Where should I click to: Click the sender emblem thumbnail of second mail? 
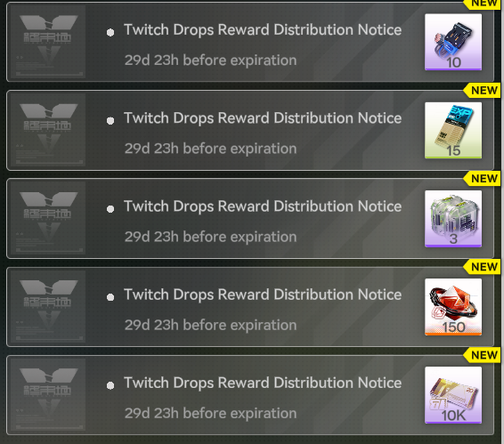click(x=48, y=130)
